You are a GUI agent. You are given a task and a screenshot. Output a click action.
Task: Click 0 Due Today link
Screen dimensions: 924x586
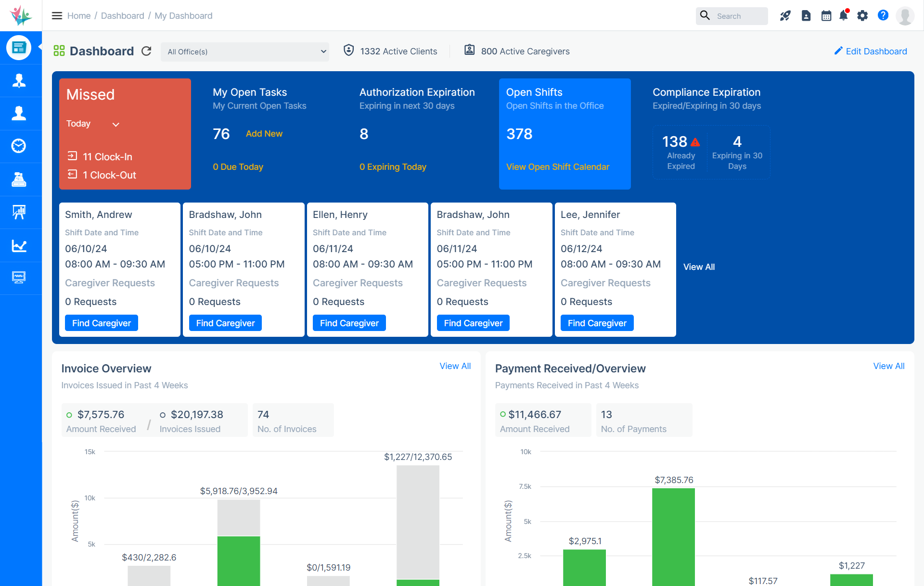coord(238,167)
